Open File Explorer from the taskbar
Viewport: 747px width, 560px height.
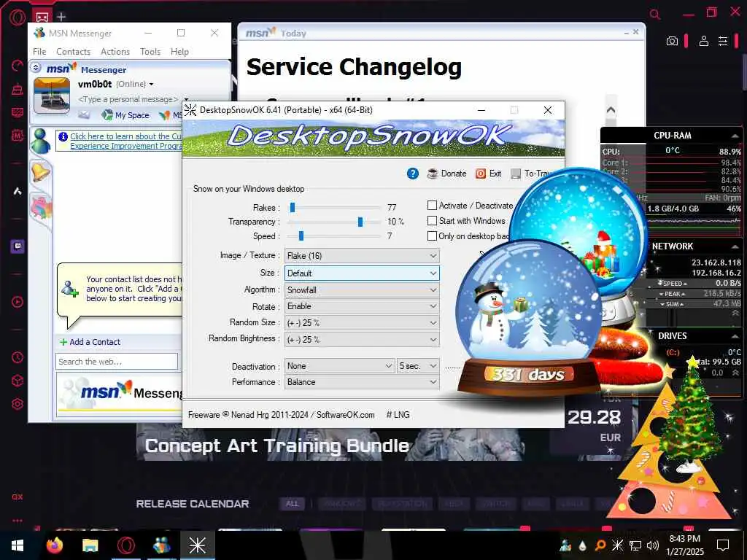point(90,545)
